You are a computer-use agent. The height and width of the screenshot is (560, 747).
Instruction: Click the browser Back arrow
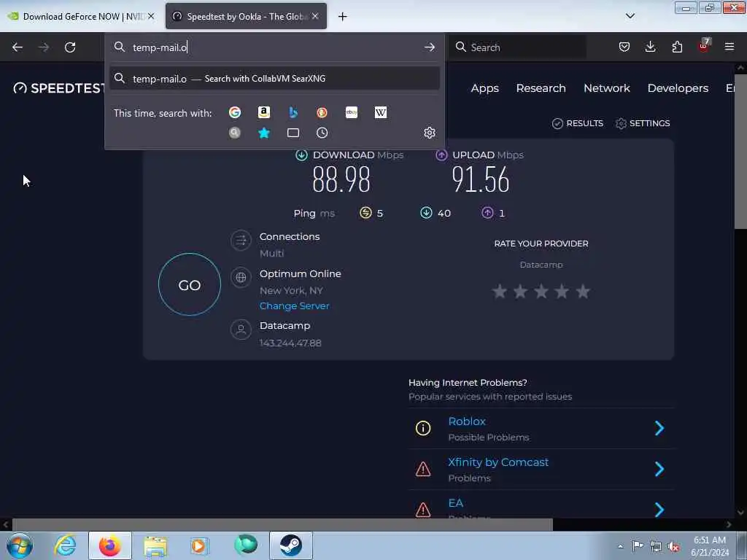tap(18, 47)
